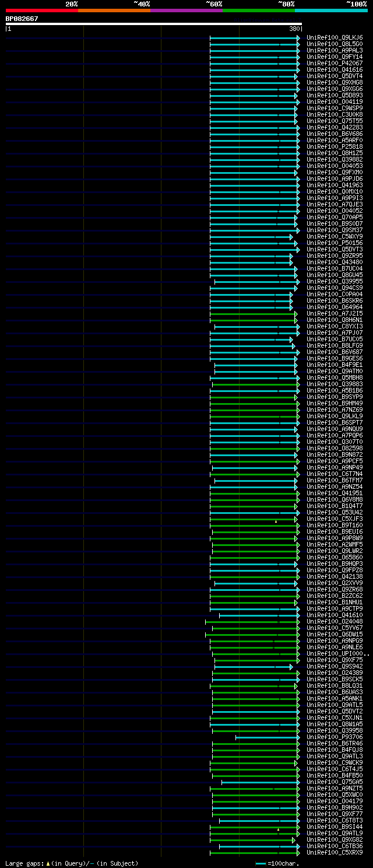This screenshot has width=373, height=868.
Task: Open hit UniRef100_Q8H1Z5
Action: [x=335, y=153]
